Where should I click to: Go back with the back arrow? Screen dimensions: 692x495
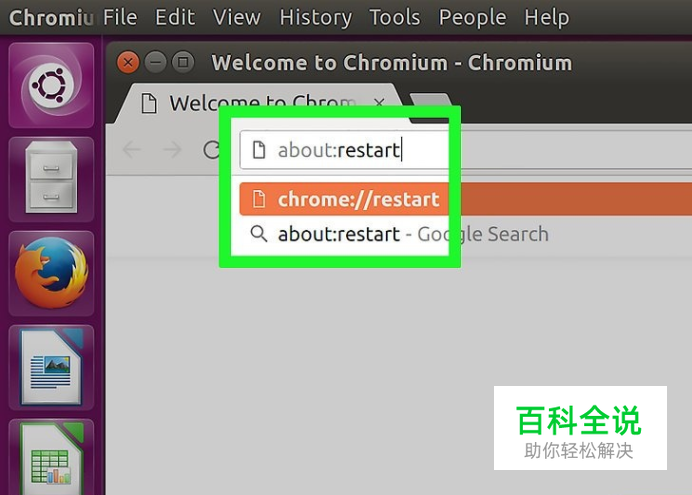132,150
